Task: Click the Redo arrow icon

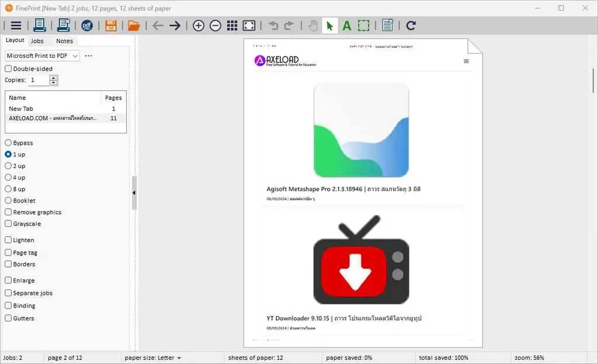Action: (x=289, y=26)
